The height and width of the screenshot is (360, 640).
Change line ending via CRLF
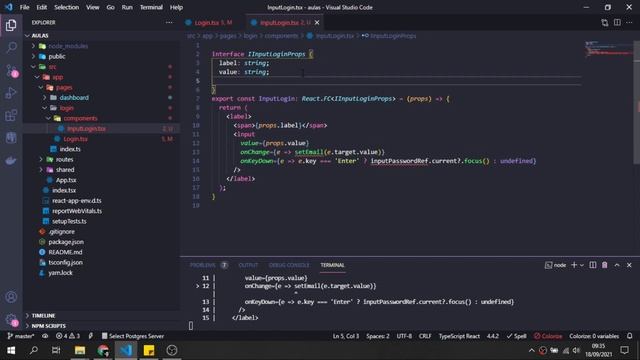pyautogui.click(x=425, y=336)
